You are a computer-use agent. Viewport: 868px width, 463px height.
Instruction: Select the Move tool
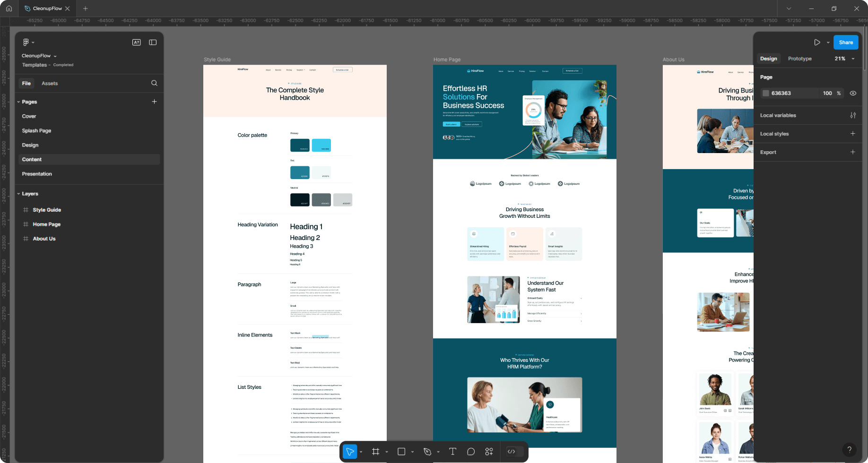350,451
